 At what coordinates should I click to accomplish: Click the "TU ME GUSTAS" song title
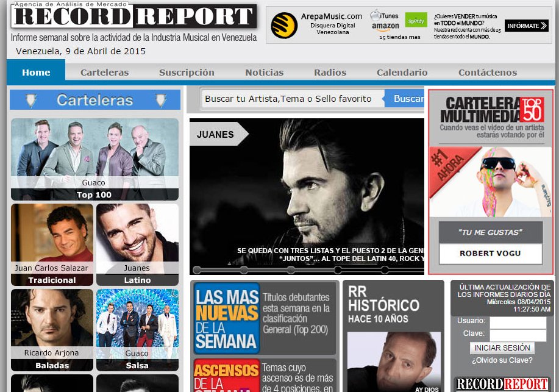click(491, 232)
